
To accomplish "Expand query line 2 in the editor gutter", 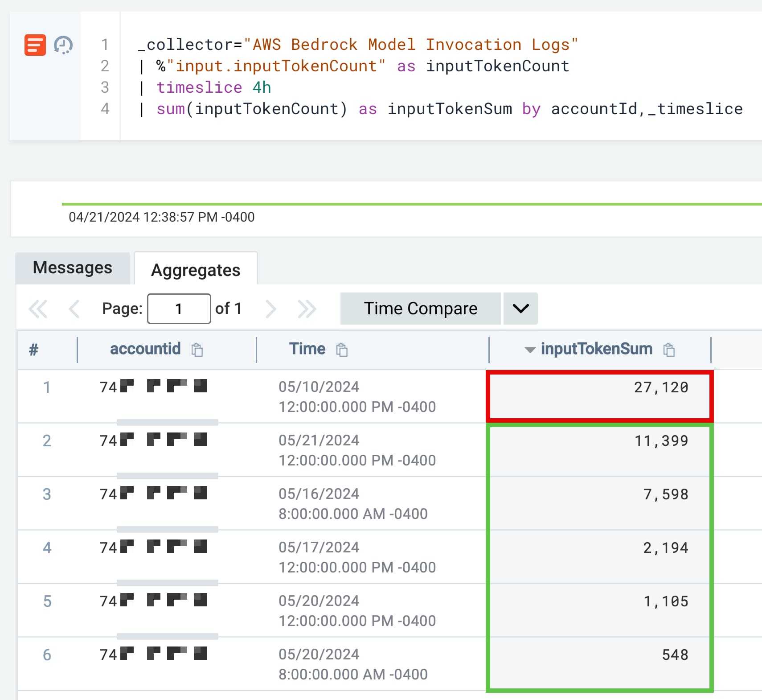I will click(x=105, y=66).
